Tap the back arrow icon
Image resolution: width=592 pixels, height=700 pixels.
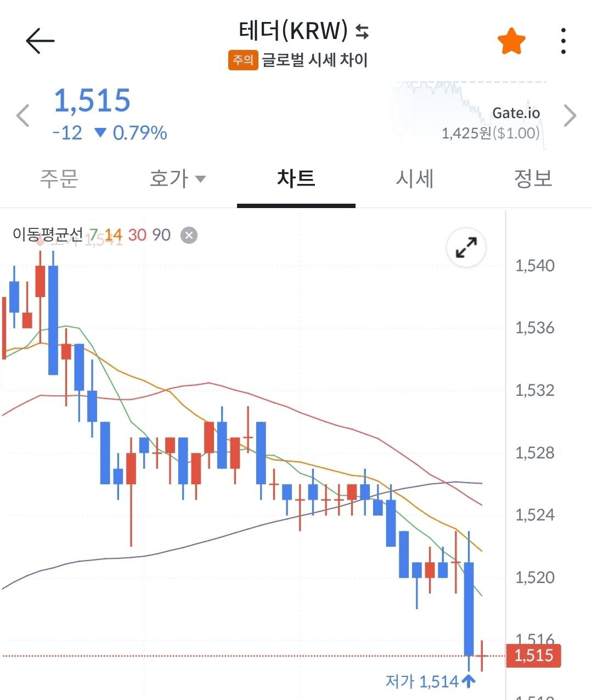[x=40, y=41]
